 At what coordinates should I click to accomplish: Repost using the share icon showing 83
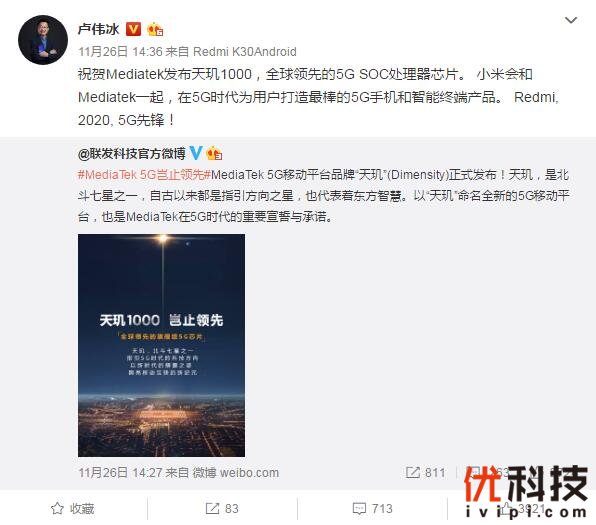[222, 509]
